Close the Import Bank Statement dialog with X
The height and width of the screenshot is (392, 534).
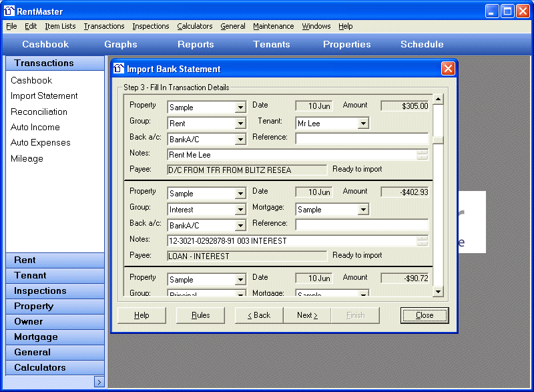point(448,69)
